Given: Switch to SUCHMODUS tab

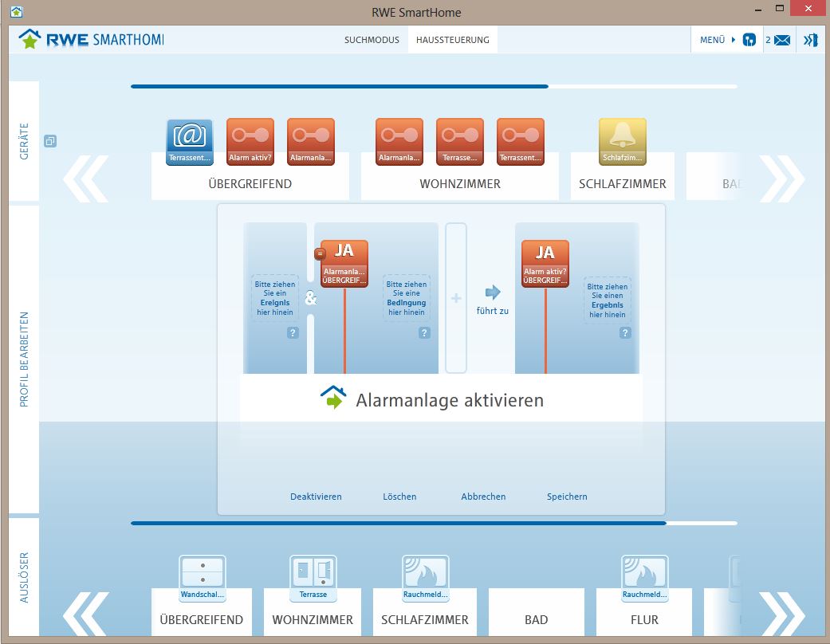Looking at the screenshot, I should coord(372,40).
